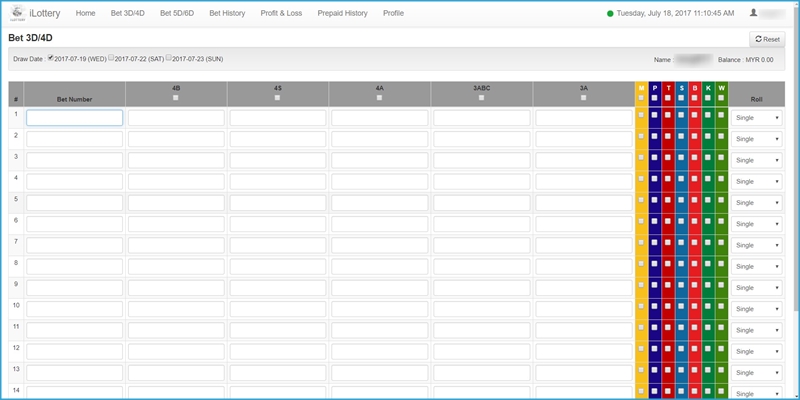The height and width of the screenshot is (400, 800).
Task: Click the 4S amount field in row 3
Action: tap(277, 160)
